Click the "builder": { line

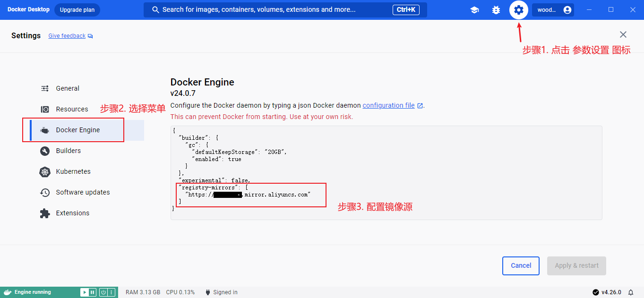pos(198,138)
